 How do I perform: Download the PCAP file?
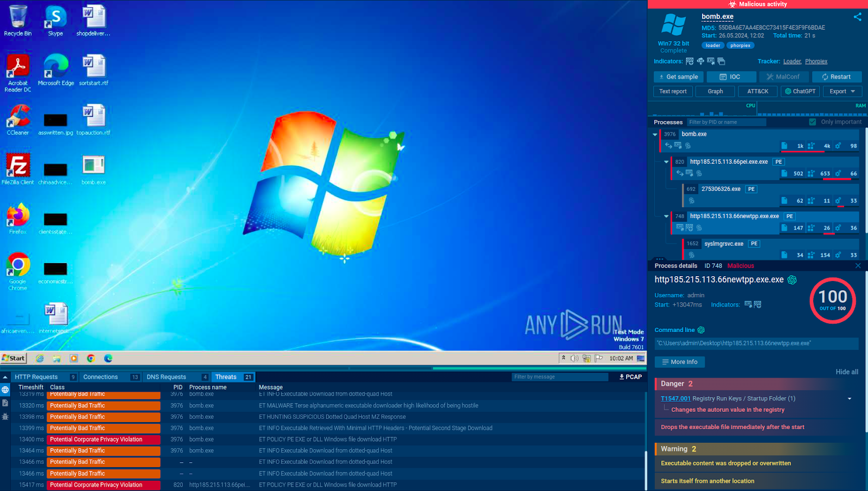[x=630, y=377]
